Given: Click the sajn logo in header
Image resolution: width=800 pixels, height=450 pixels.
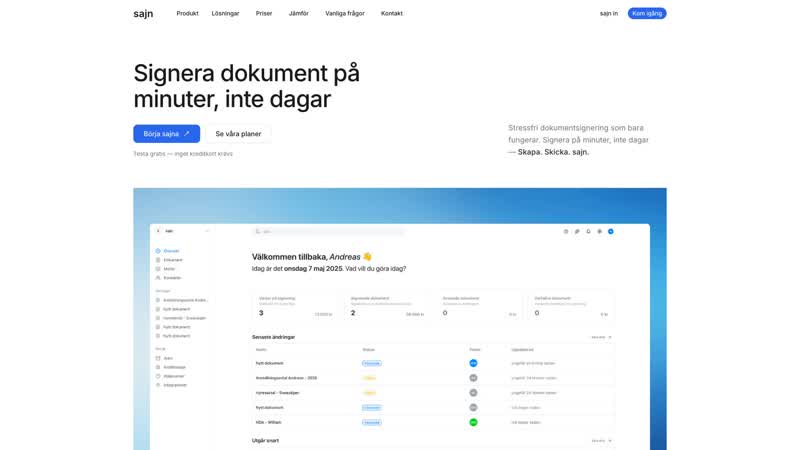Looking at the screenshot, I should [x=143, y=13].
